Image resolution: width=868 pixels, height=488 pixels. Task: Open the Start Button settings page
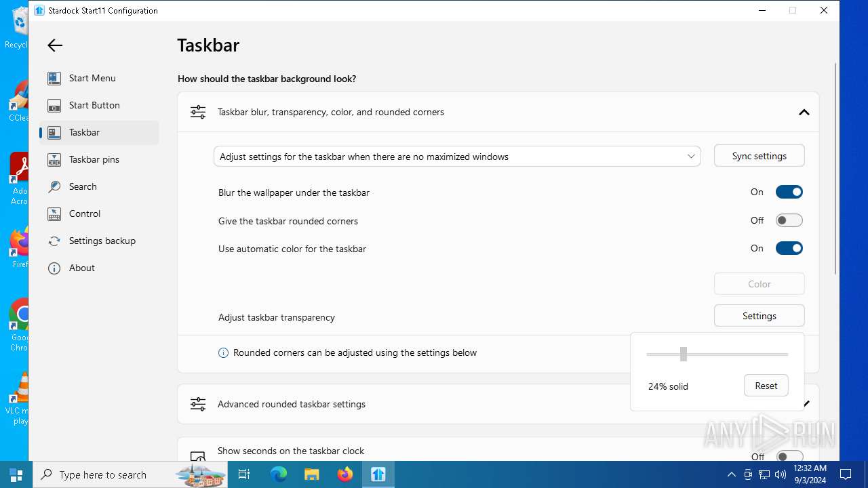click(x=99, y=105)
